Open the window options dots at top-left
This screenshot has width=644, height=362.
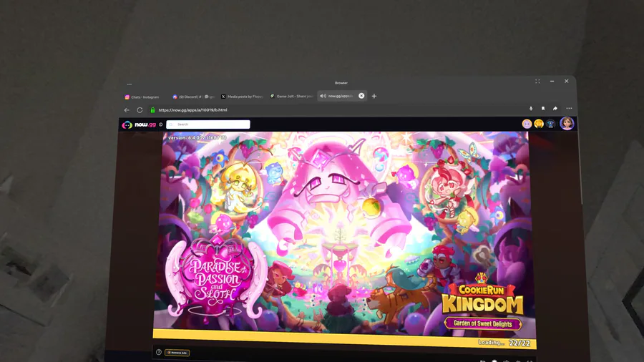pos(130,84)
